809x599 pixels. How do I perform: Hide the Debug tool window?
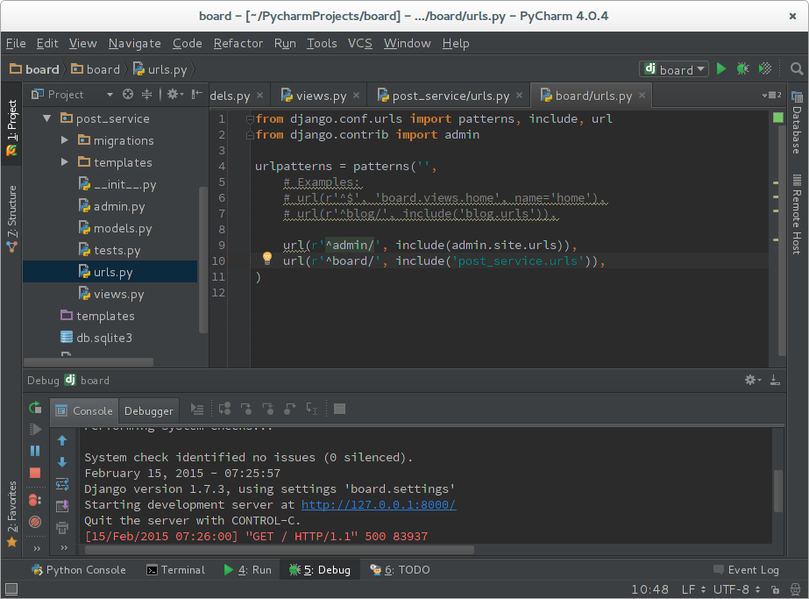775,380
